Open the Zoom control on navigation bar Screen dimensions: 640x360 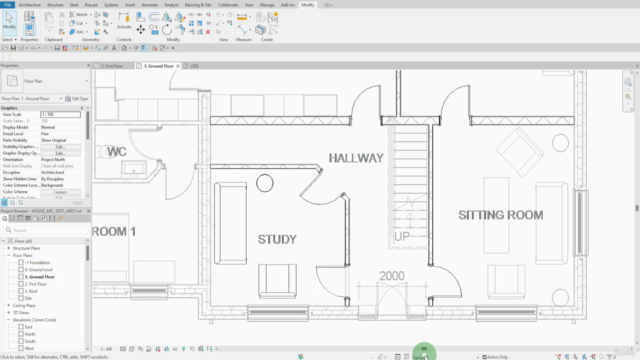pos(628,97)
